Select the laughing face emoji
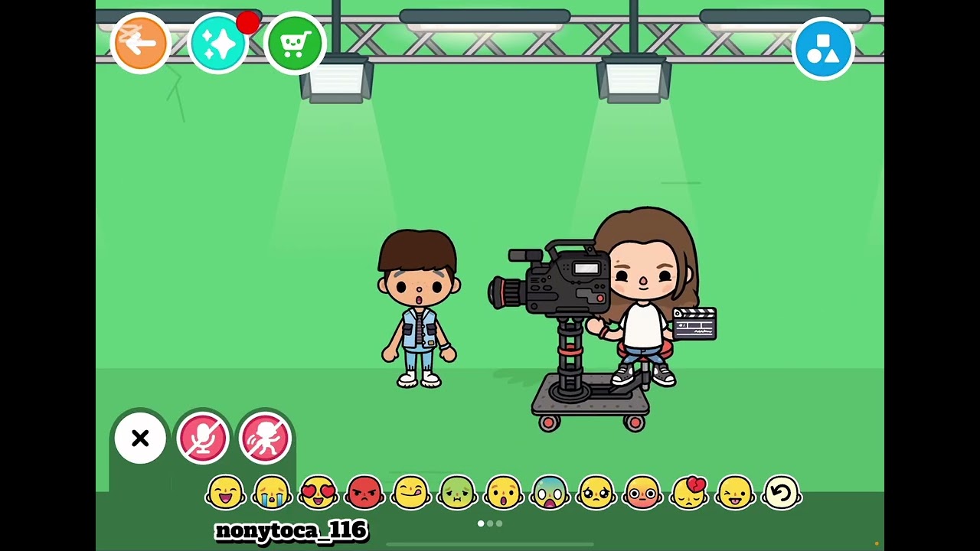Viewport: 980px width, 551px height. coord(226,493)
